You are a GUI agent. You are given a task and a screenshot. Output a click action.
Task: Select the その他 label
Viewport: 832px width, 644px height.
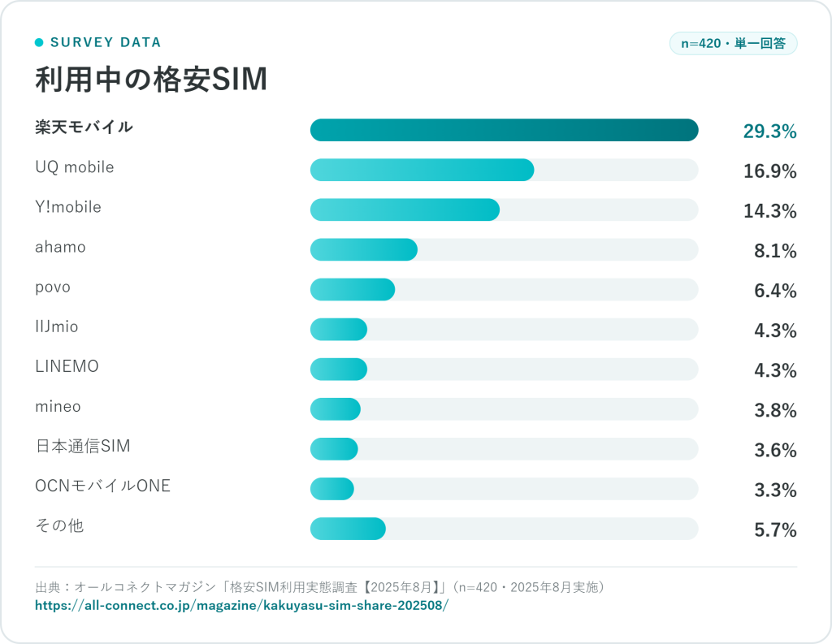click(x=59, y=525)
